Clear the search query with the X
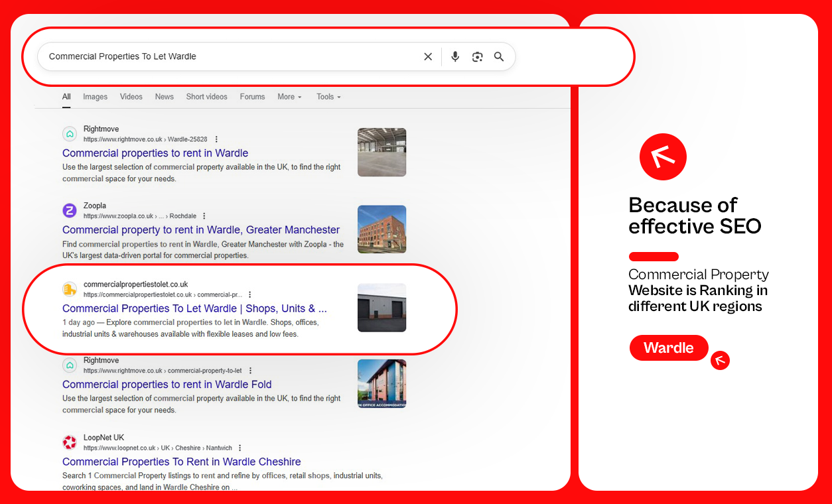 click(428, 56)
